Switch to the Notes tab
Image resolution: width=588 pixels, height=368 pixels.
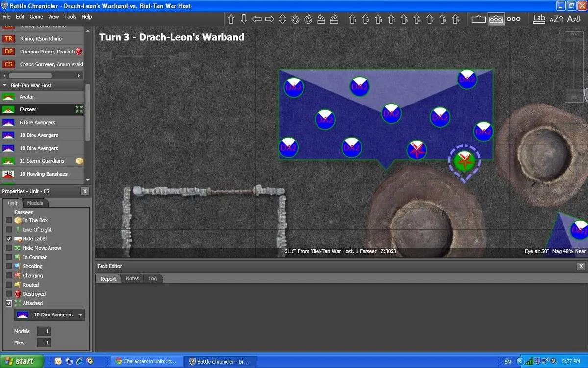(x=132, y=278)
